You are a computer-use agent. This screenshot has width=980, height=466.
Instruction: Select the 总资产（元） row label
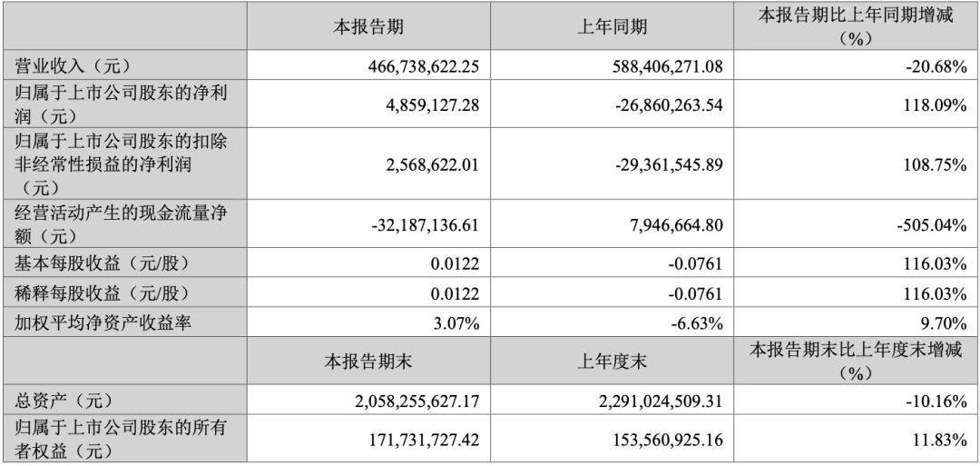[65, 401]
